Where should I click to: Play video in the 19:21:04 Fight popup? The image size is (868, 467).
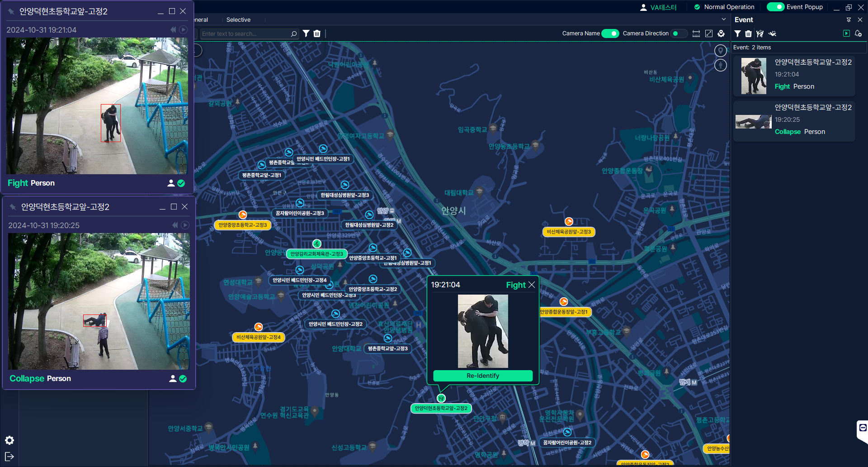[183, 29]
